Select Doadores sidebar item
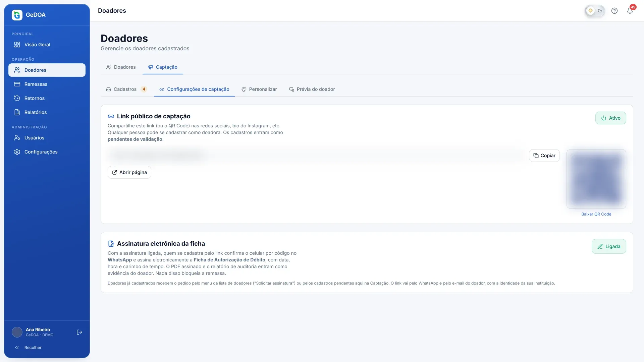644x362 pixels. coord(47,70)
